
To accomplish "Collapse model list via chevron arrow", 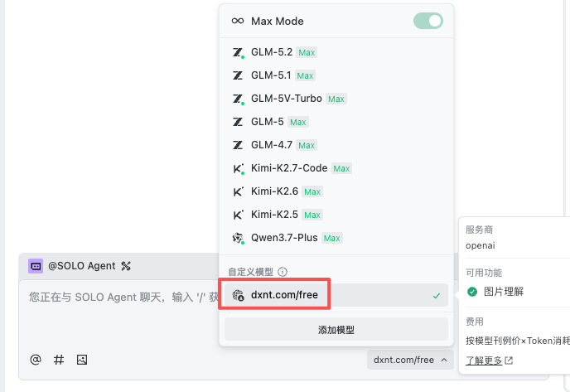I will tap(444, 360).
